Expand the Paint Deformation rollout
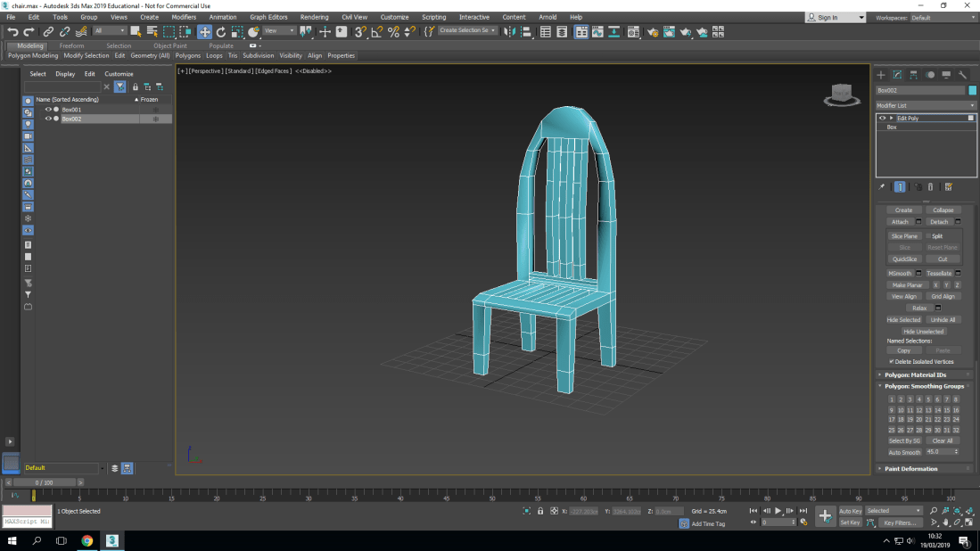980x551 pixels. click(x=911, y=468)
